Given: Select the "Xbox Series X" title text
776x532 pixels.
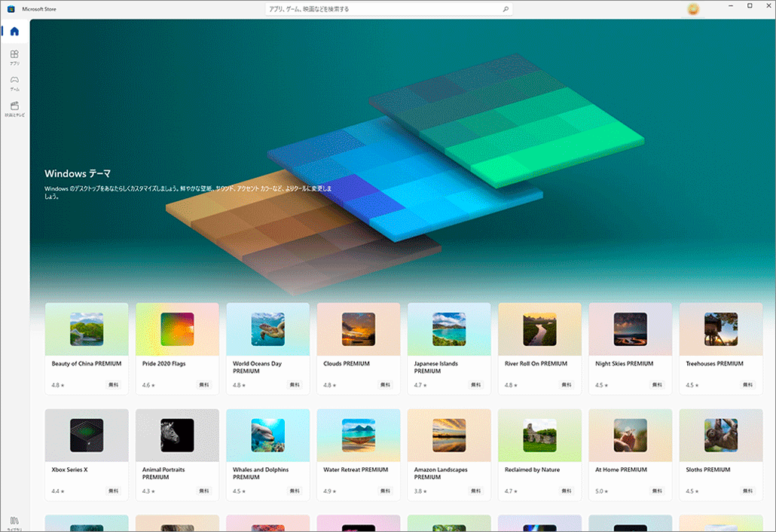Looking at the screenshot, I should pos(70,469).
